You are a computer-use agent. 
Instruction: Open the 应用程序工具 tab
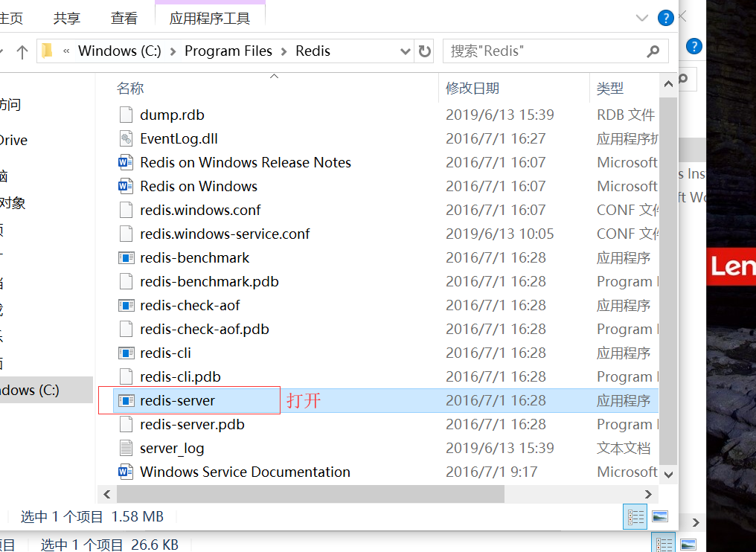point(210,18)
